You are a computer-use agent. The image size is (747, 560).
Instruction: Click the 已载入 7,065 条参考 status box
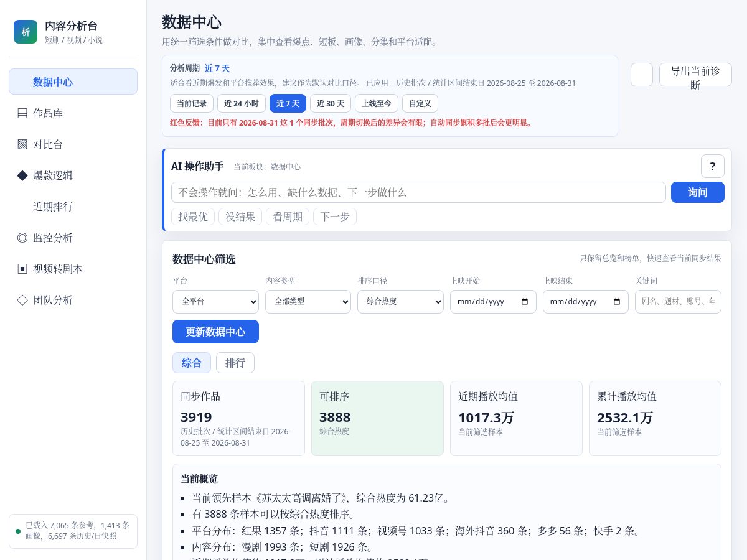pyautogui.click(x=73, y=531)
